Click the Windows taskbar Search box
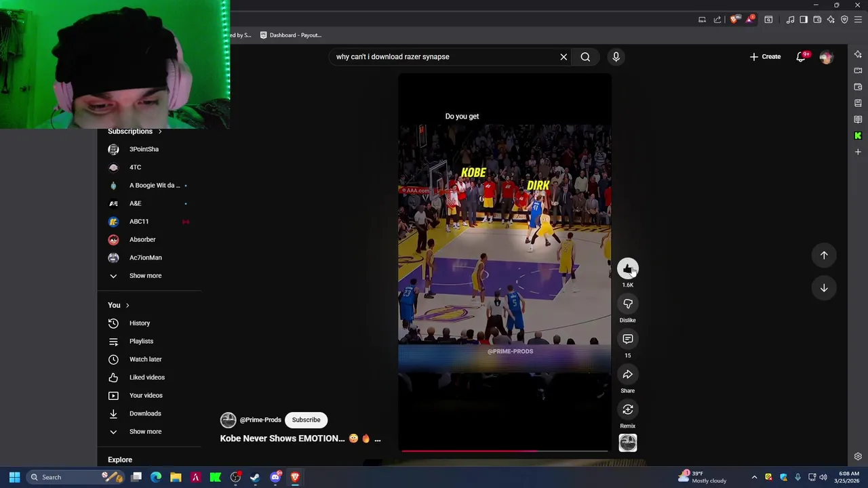 click(76, 477)
